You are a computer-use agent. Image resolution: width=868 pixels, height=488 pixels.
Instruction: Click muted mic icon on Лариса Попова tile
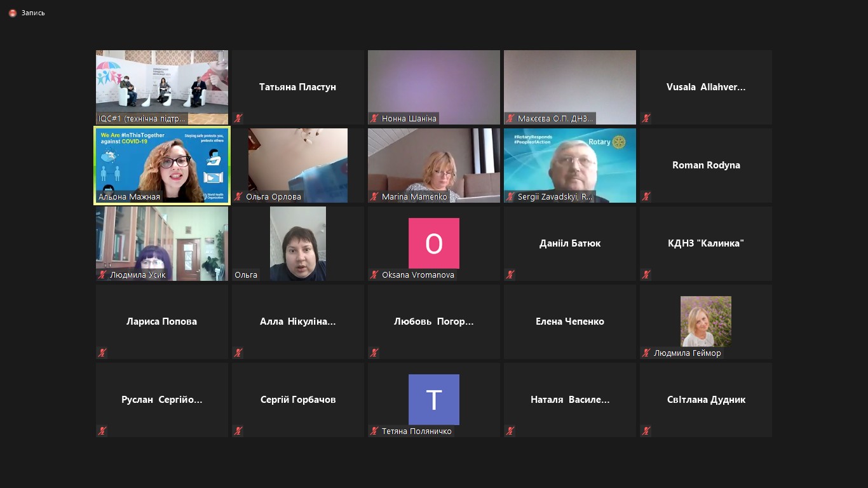click(102, 353)
